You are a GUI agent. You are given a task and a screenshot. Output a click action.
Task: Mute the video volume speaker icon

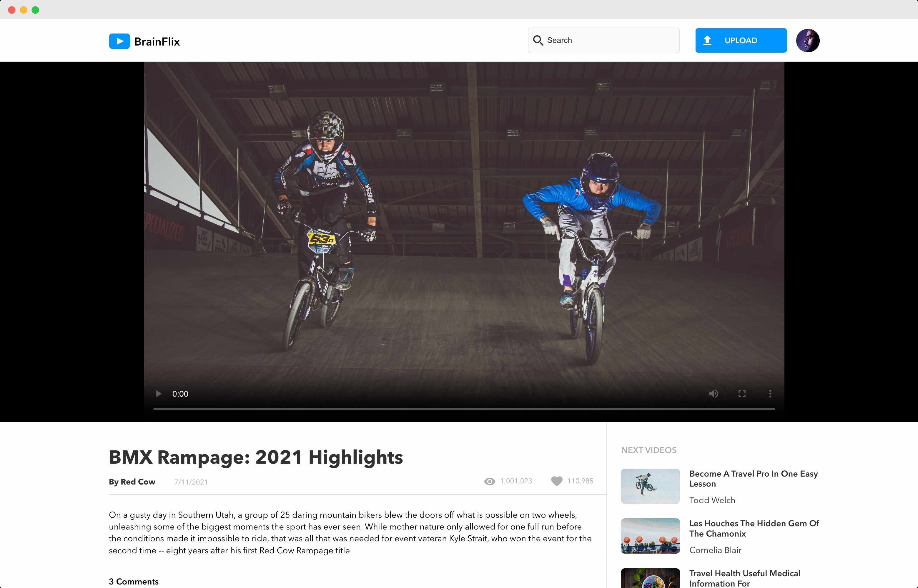713,394
